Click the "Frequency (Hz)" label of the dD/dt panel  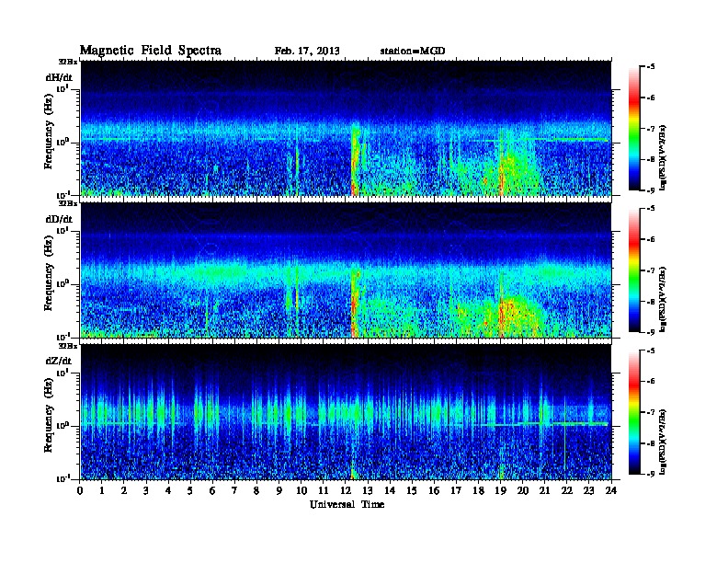point(49,274)
